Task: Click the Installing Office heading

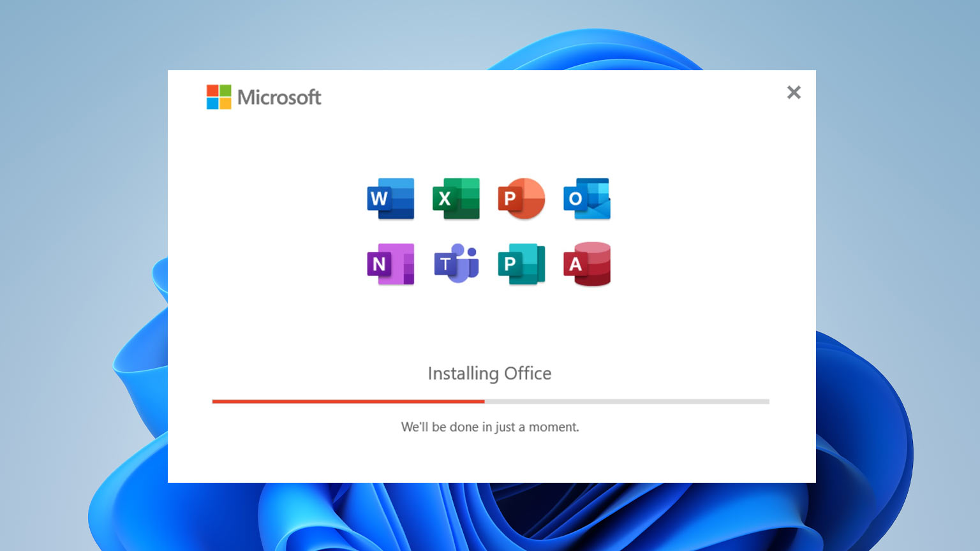Action: click(490, 374)
